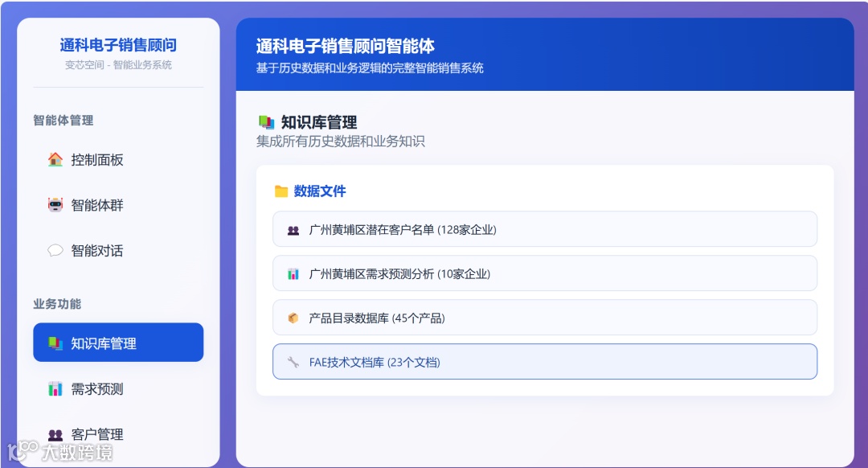Screen dimensions: 868x468
Task: Click the 业务功能 section label
Action: (x=57, y=303)
